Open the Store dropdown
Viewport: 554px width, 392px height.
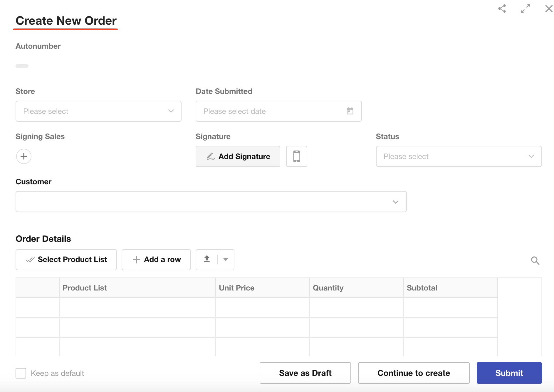(x=98, y=111)
